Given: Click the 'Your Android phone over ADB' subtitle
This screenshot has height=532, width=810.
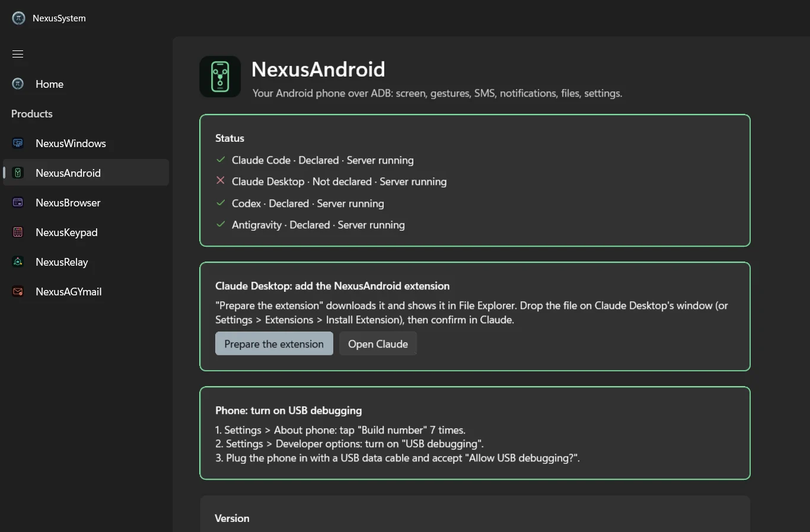Looking at the screenshot, I should [438, 93].
